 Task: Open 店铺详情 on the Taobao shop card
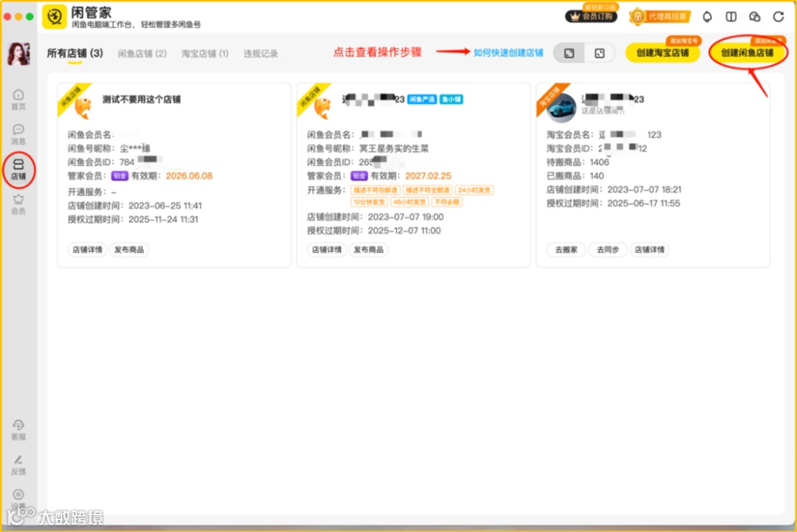(x=649, y=249)
